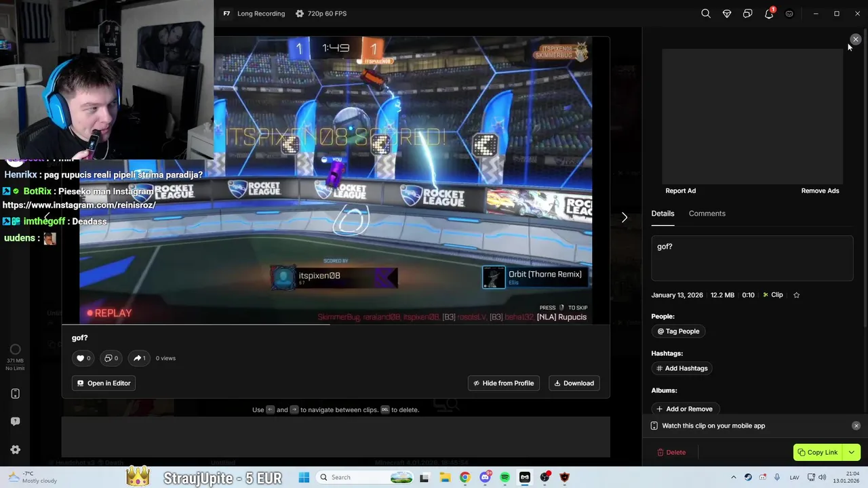Switch to the Comments tab
The image size is (868, 488).
[x=707, y=213]
